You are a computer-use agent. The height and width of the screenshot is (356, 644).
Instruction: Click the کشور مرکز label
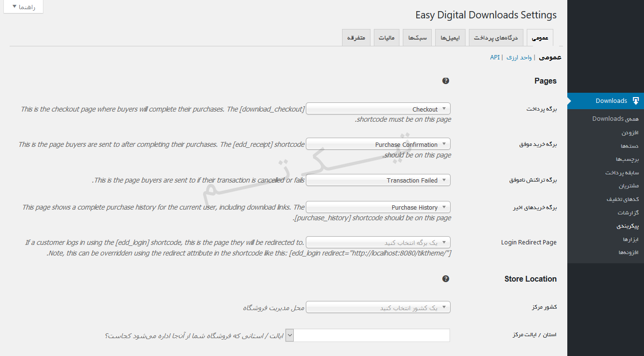(545, 307)
